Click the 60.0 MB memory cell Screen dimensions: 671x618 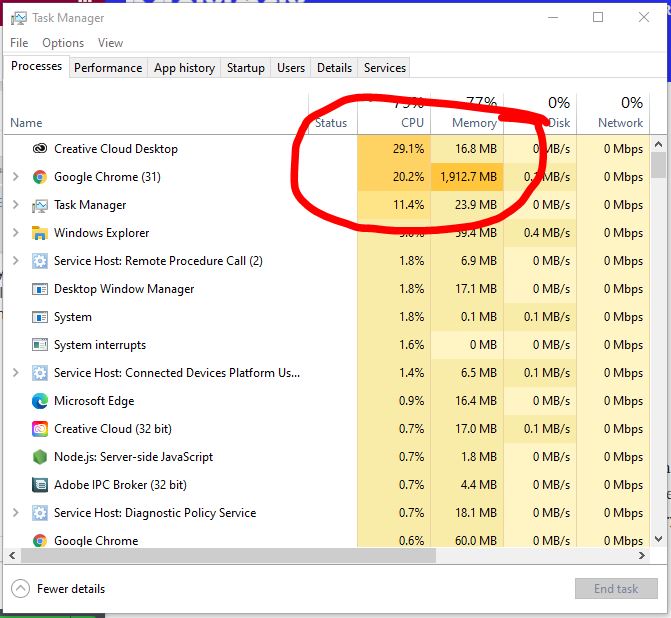tap(467, 539)
